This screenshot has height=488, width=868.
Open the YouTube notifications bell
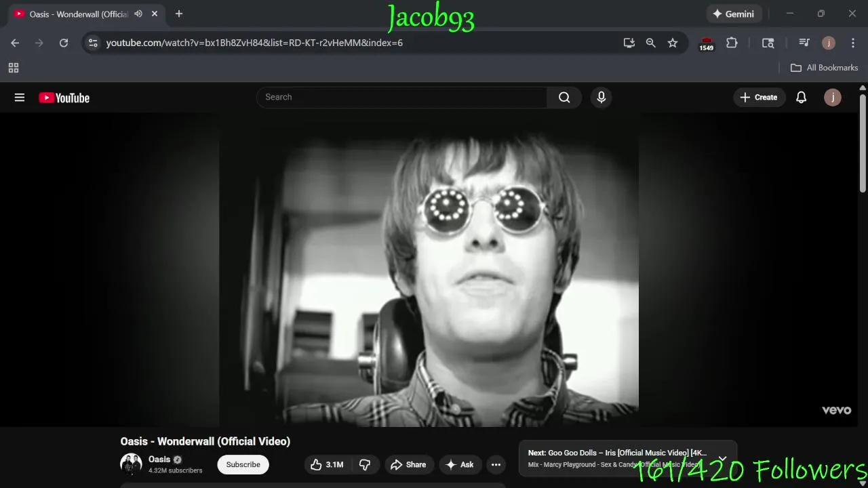point(801,98)
